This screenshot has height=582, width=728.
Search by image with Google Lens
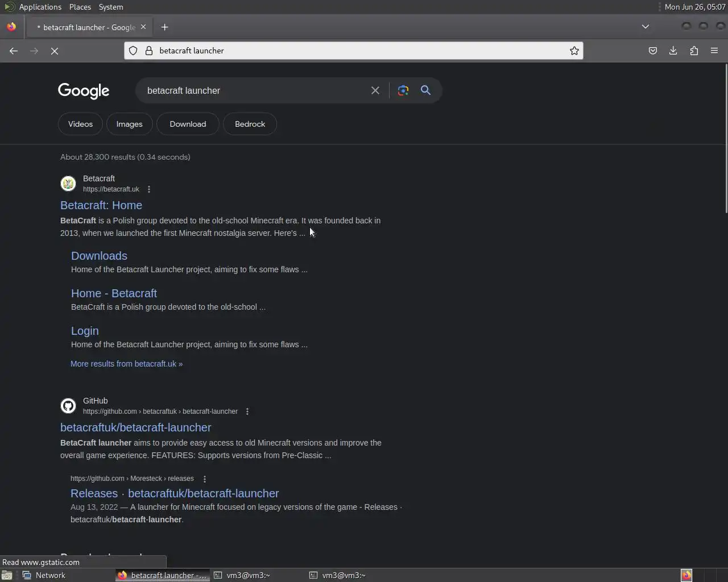403,90
